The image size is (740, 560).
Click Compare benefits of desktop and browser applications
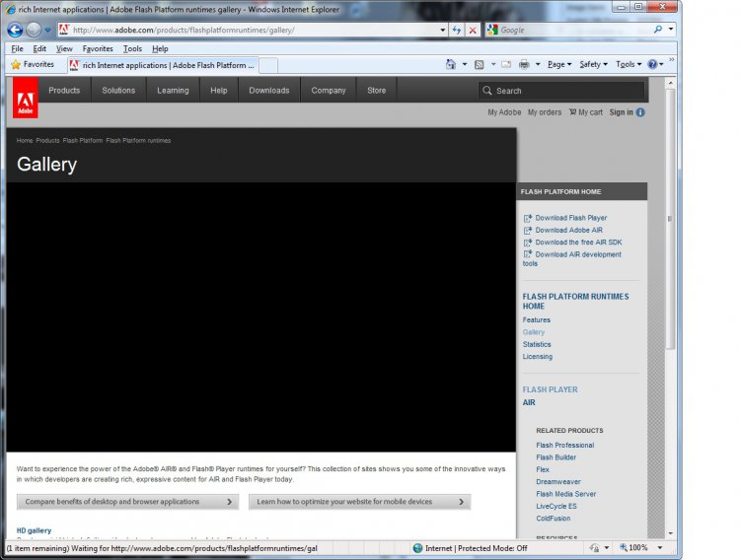click(127, 502)
